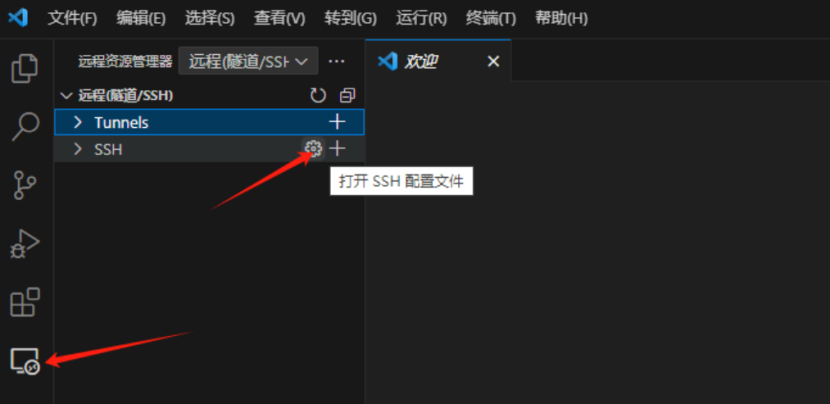Click the refresh icon in remote section

tap(318, 95)
